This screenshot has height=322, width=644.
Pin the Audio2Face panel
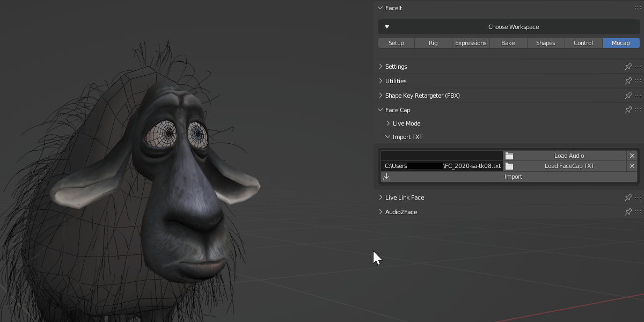(x=628, y=212)
